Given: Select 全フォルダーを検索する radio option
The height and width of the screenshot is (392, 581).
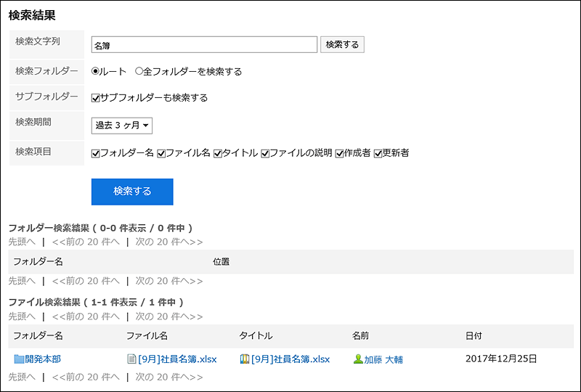Looking at the screenshot, I should coord(139,71).
